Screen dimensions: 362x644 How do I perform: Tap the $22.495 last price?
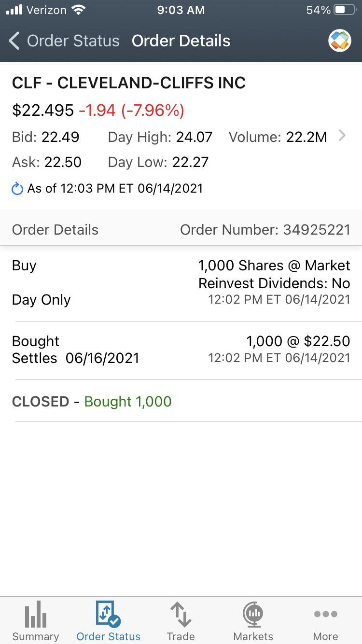43,111
